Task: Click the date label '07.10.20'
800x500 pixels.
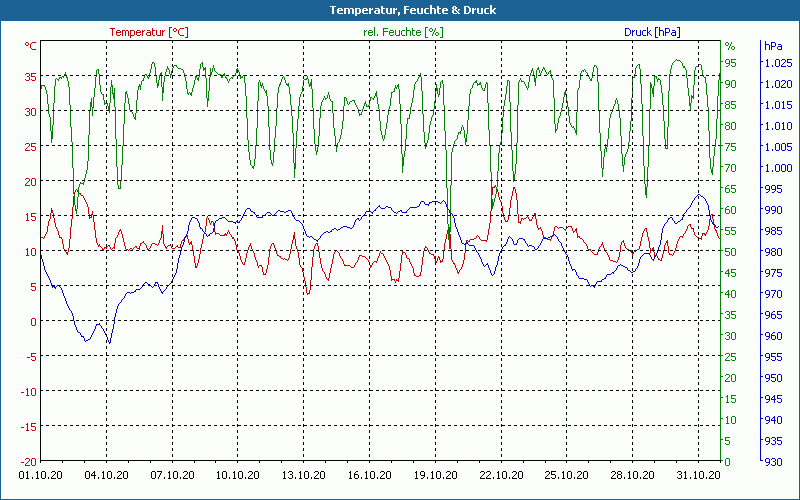Action: click(x=172, y=475)
